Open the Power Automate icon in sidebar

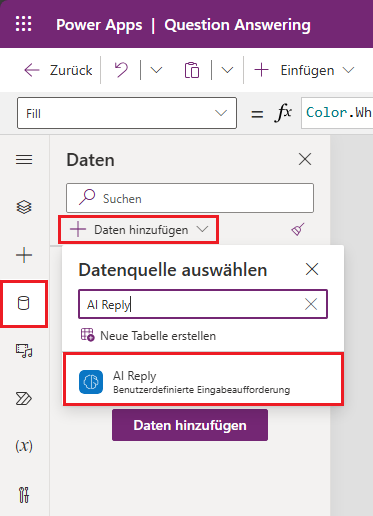click(24, 399)
